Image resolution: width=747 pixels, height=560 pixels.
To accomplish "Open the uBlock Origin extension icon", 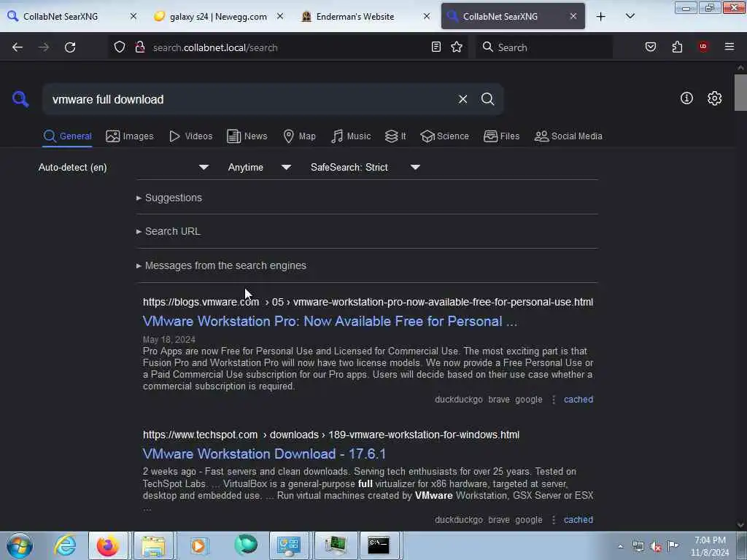I will 703,47.
